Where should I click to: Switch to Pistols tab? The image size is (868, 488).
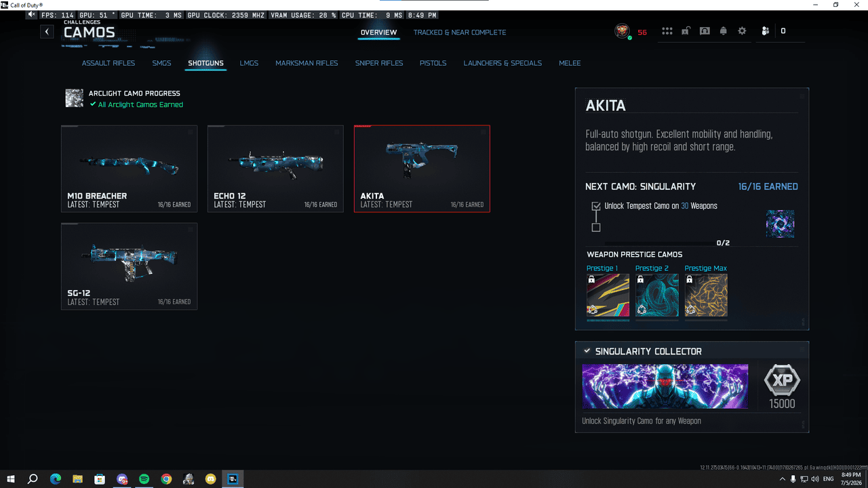click(x=433, y=63)
